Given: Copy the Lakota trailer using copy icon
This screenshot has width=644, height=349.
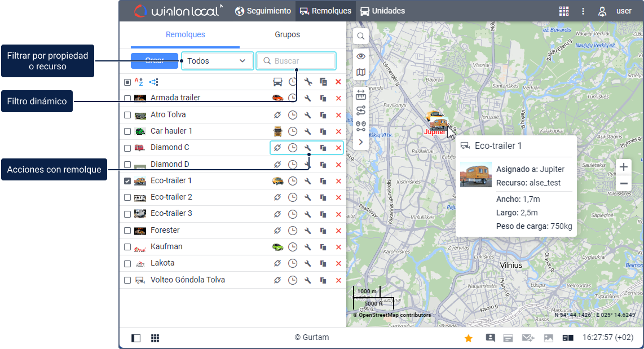Looking at the screenshot, I should [323, 263].
